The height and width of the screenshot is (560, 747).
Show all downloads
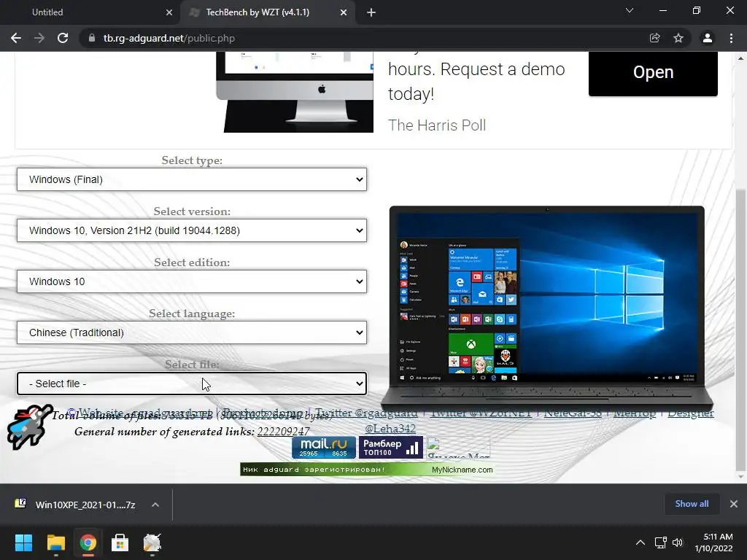692,504
